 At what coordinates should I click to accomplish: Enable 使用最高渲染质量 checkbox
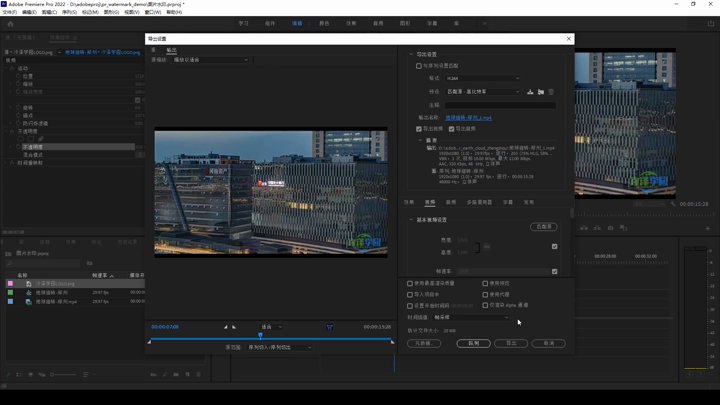tap(410, 283)
